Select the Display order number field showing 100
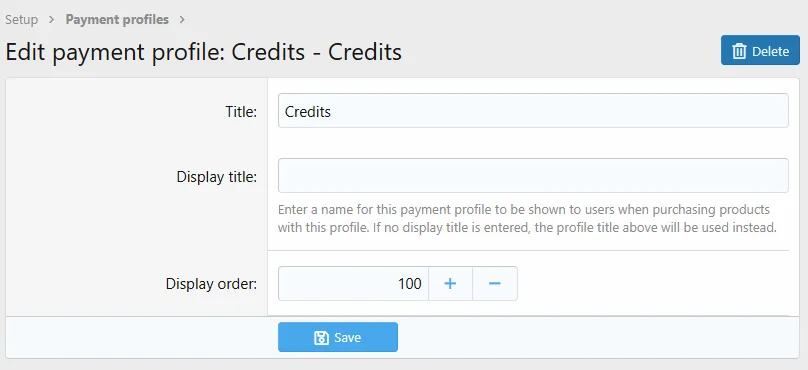Viewport: 808px width, 370px height. [354, 283]
